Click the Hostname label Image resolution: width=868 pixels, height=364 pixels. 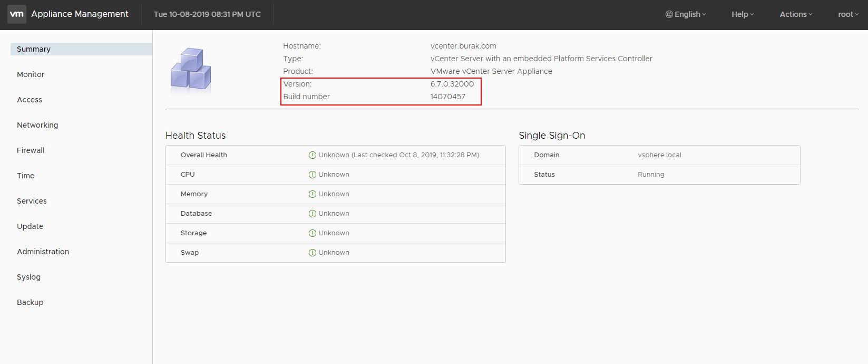(302, 46)
